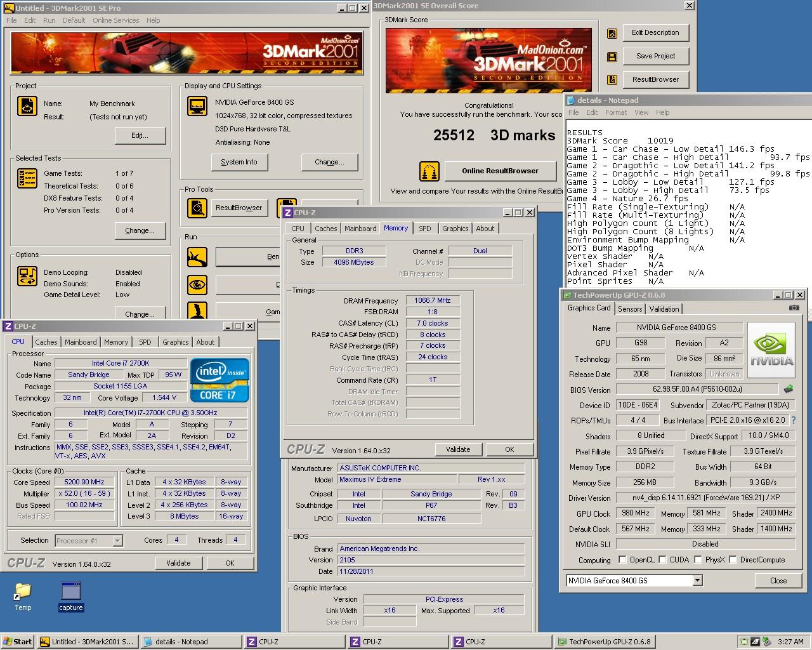Screen dimensions: 812x650
Task: Open the Caches tab in the CPU-Z processor window
Action: click(46, 342)
